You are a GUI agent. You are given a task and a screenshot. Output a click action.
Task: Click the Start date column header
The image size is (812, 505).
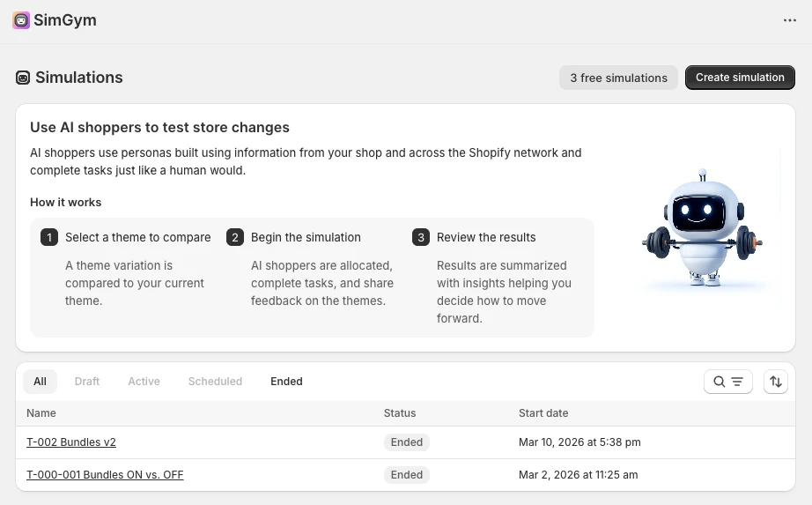[543, 412]
